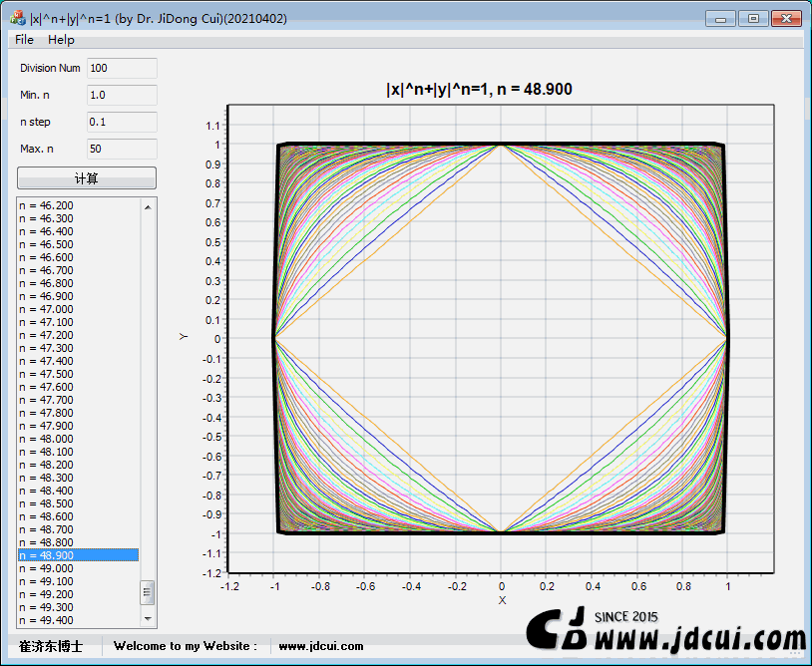This screenshot has width=812, height=666.
Task: Click the list scrollbar thumb
Action: [148, 592]
